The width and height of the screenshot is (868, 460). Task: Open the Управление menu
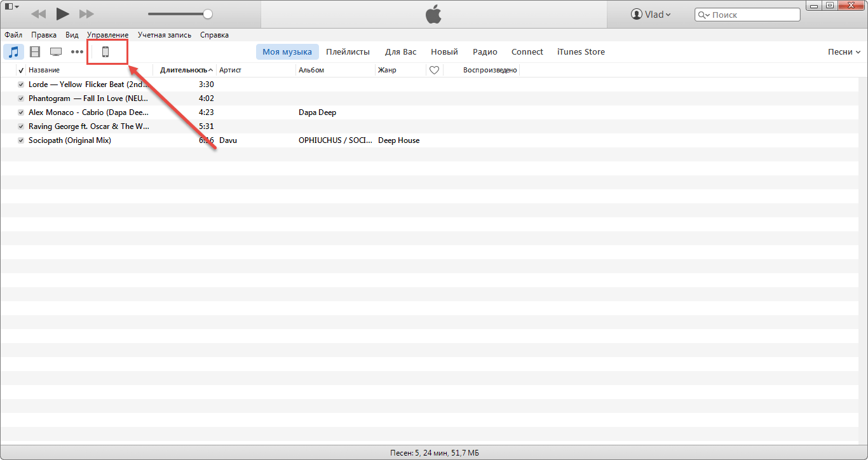point(107,35)
